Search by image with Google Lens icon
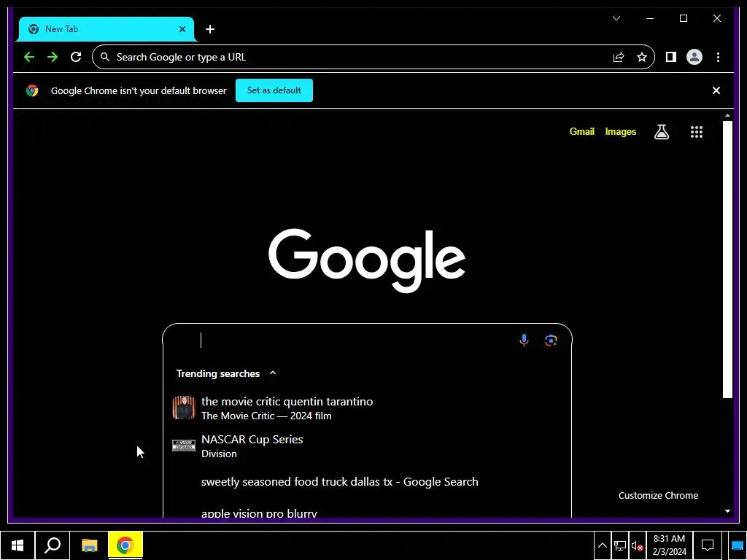 [551, 340]
